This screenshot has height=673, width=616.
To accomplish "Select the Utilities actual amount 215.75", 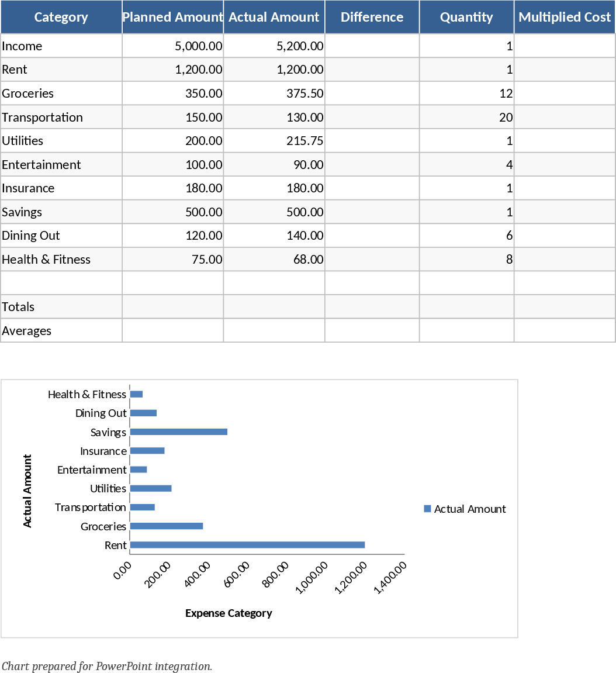I will 274,140.
